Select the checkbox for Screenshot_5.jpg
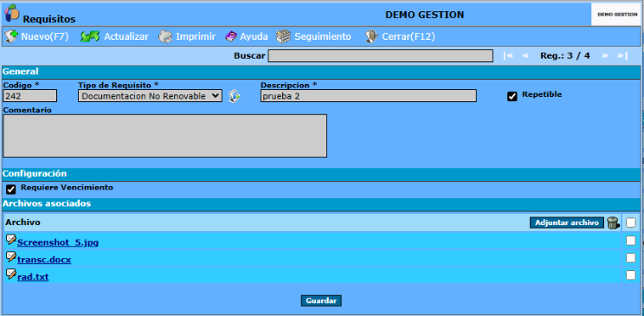Screen dimensions: 644x316 tap(630, 241)
